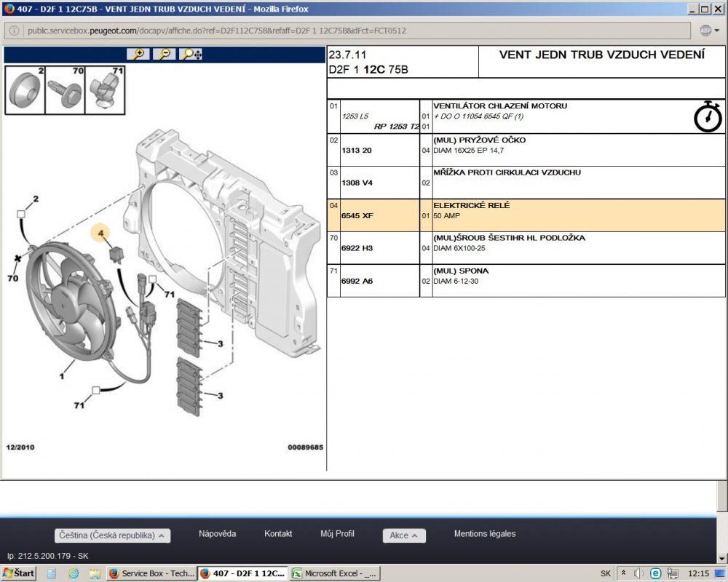Open thumbnail of part 70 hex screw
The image size is (728, 582).
pos(65,90)
